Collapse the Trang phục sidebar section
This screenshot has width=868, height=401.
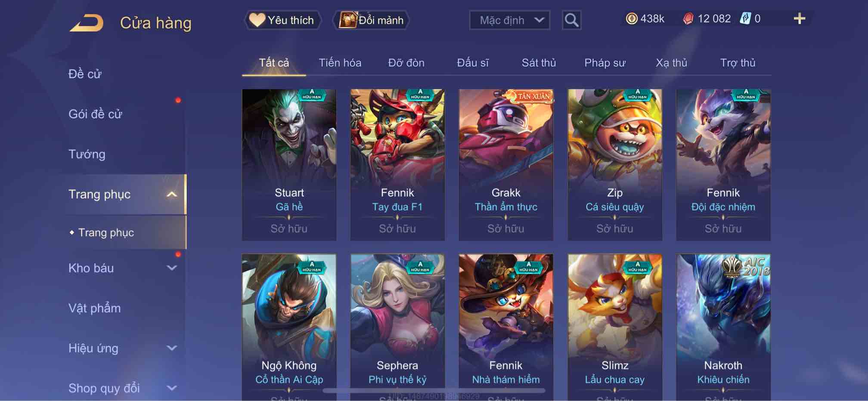pyautogui.click(x=172, y=194)
